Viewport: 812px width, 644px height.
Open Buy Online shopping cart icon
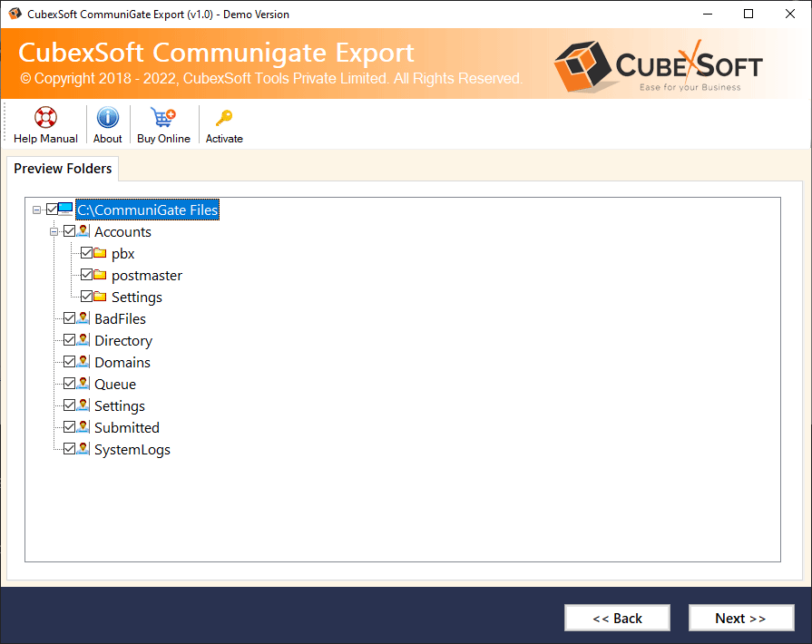(163, 117)
